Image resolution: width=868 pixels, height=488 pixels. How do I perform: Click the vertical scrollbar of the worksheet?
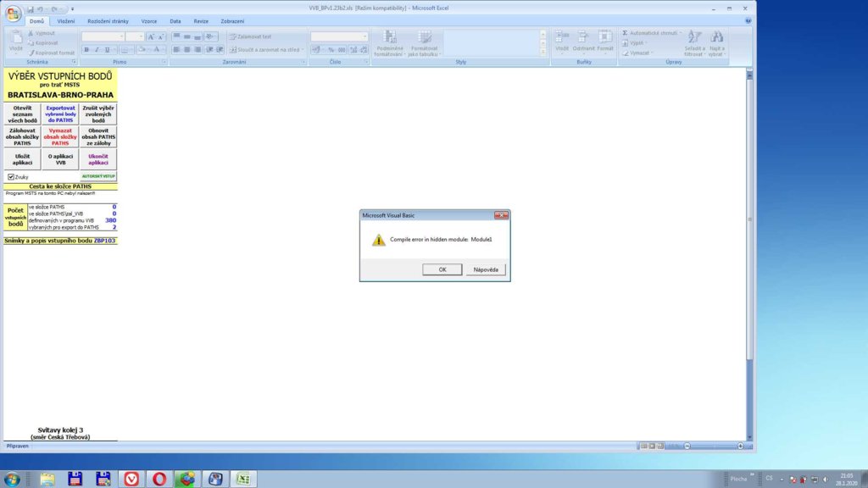click(748, 254)
